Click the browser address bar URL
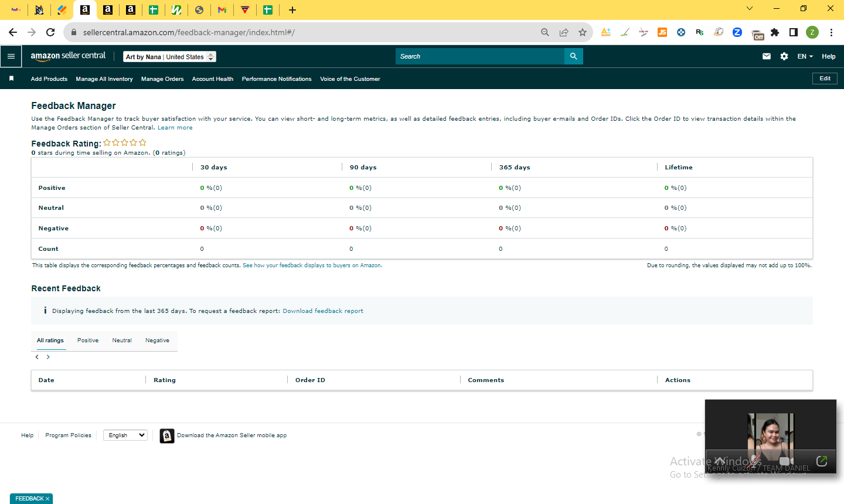This screenshot has height=504, width=844. tap(189, 32)
